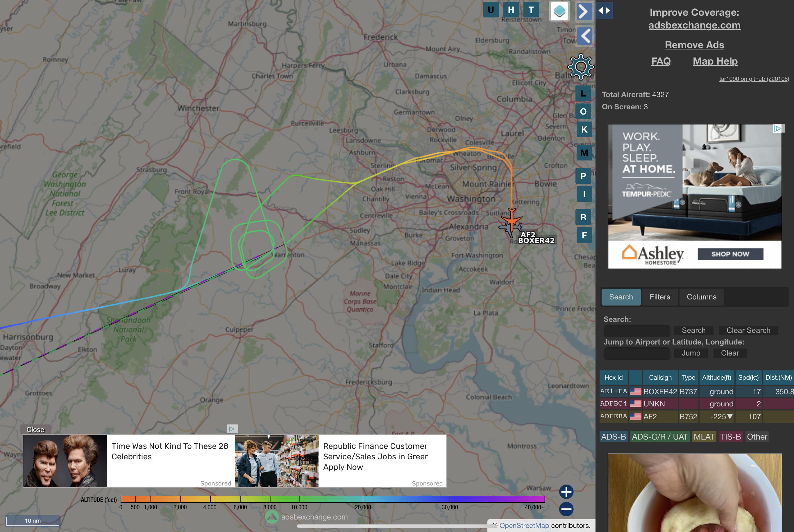Toggle the H map button
794x532 pixels.
511,10
